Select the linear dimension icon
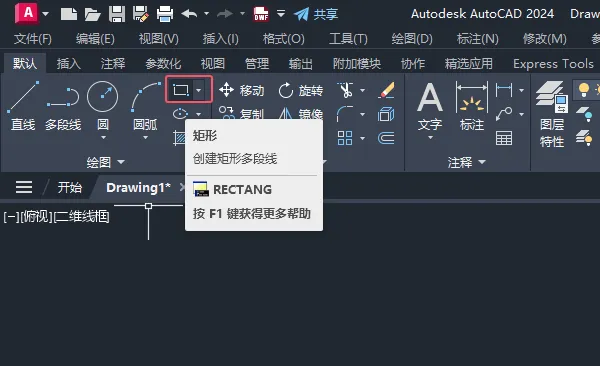 pyautogui.click(x=504, y=90)
